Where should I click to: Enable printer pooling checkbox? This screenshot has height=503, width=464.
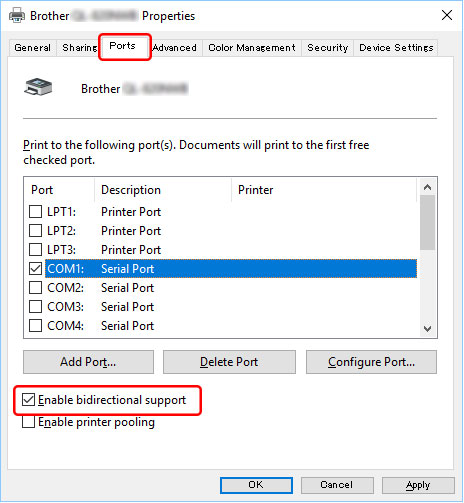point(28,422)
